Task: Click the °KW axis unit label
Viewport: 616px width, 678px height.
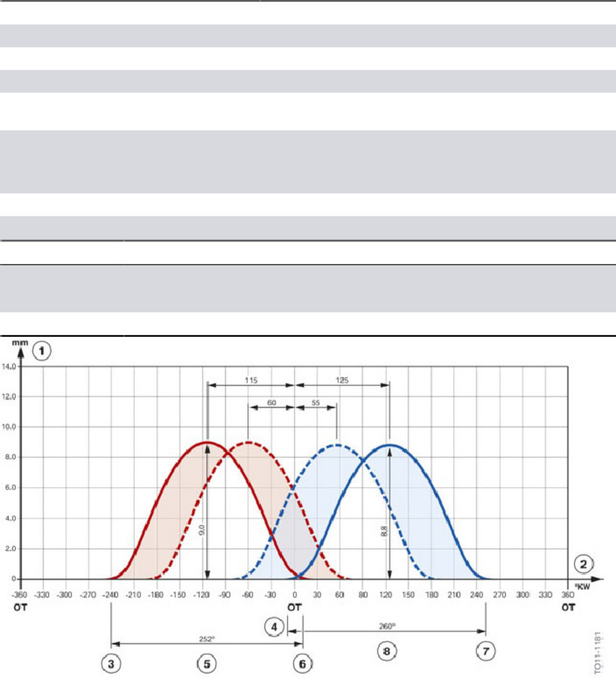Action: [x=582, y=587]
